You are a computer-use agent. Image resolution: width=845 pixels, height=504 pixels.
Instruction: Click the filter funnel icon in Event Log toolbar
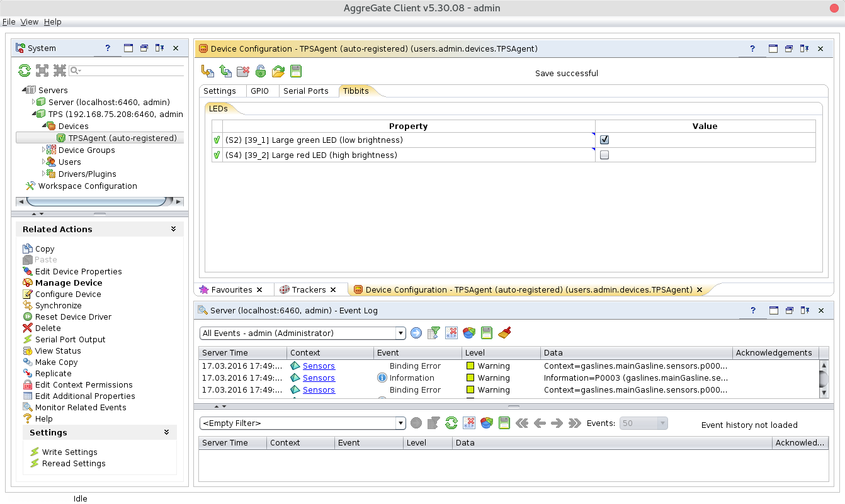pyautogui.click(x=434, y=333)
